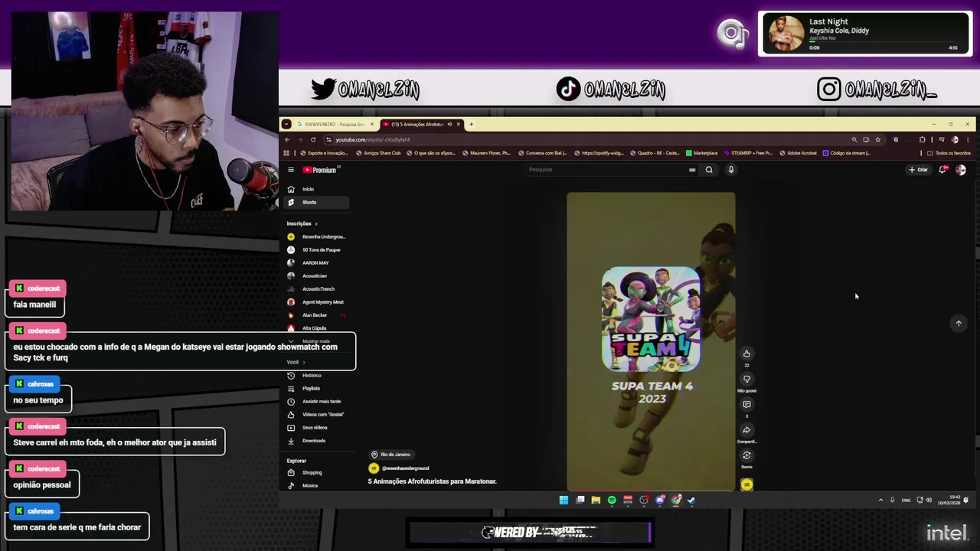Share the short using Compartilhar icon
980x551 pixels.
coord(746,430)
